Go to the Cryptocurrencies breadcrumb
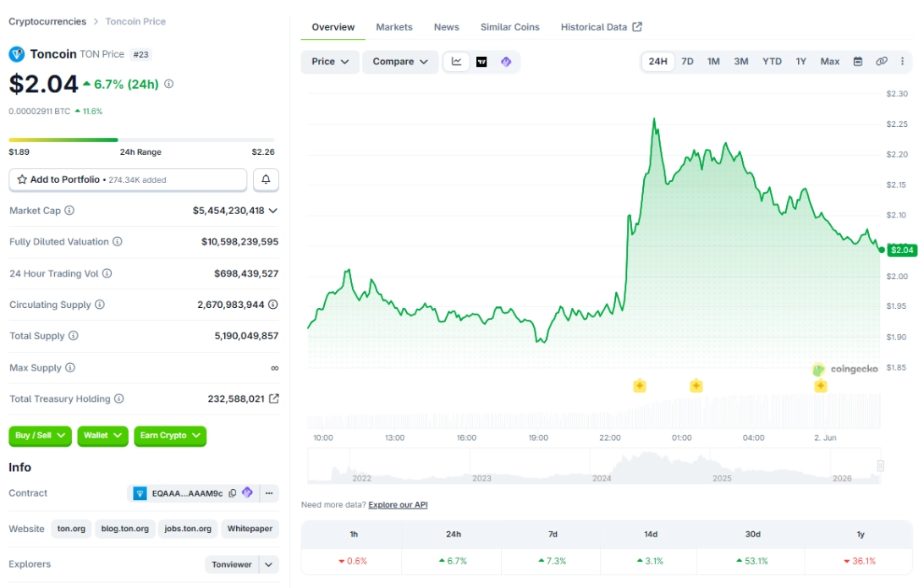The width and height of the screenshot is (924, 588). click(x=47, y=21)
